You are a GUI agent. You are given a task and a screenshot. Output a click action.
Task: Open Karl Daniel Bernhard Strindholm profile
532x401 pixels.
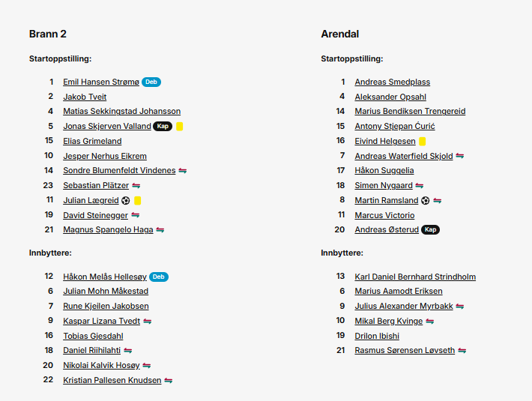click(x=415, y=277)
